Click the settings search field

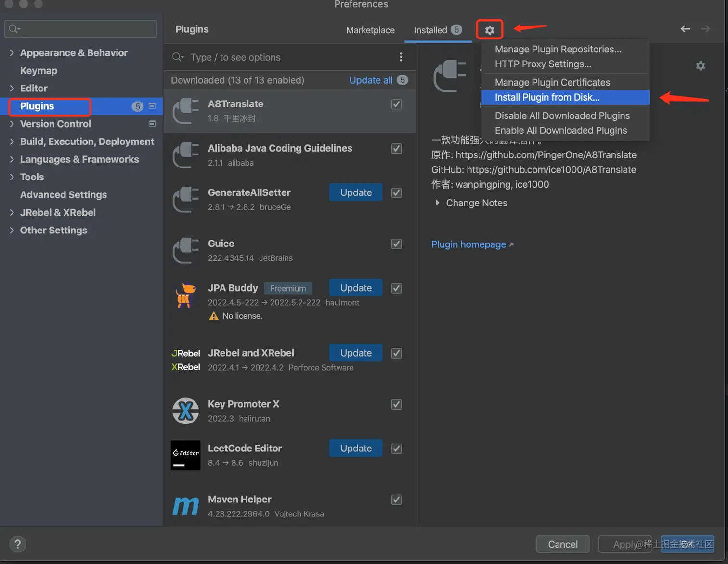point(80,29)
